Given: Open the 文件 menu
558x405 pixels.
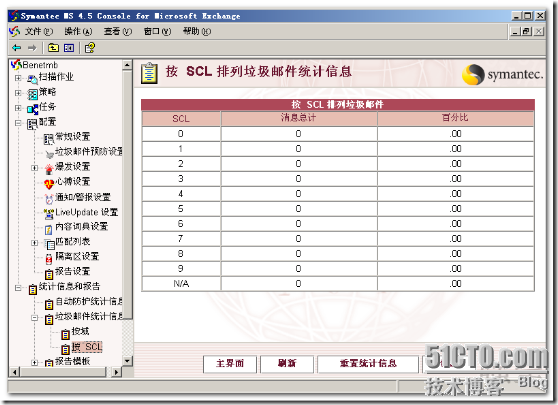Looking at the screenshot, I should coord(39,32).
